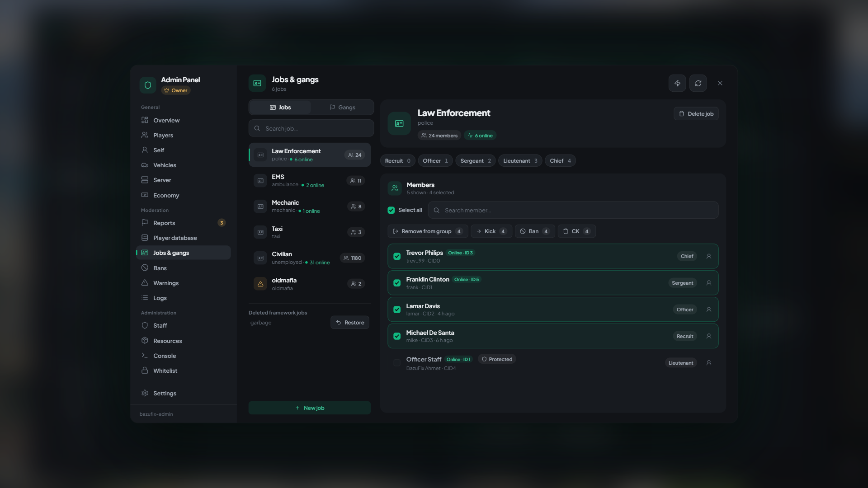Viewport: 868px width, 488px height.
Task: Click the oldmafia warning triangle icon
Action: tap(260, 284)
